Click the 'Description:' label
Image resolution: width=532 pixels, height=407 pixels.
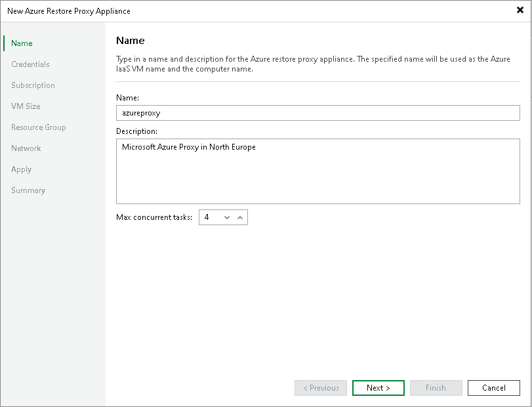(x=136, y=131)
